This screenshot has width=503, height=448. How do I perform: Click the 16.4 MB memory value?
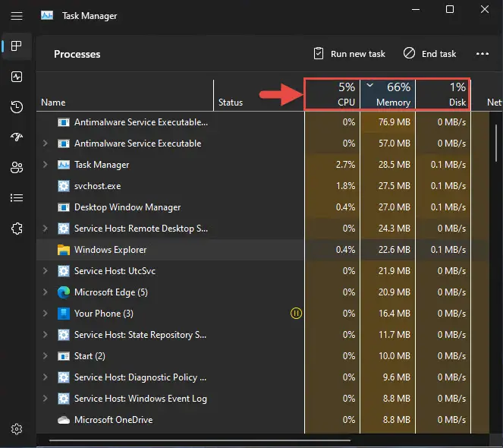[x=395, y=314]
